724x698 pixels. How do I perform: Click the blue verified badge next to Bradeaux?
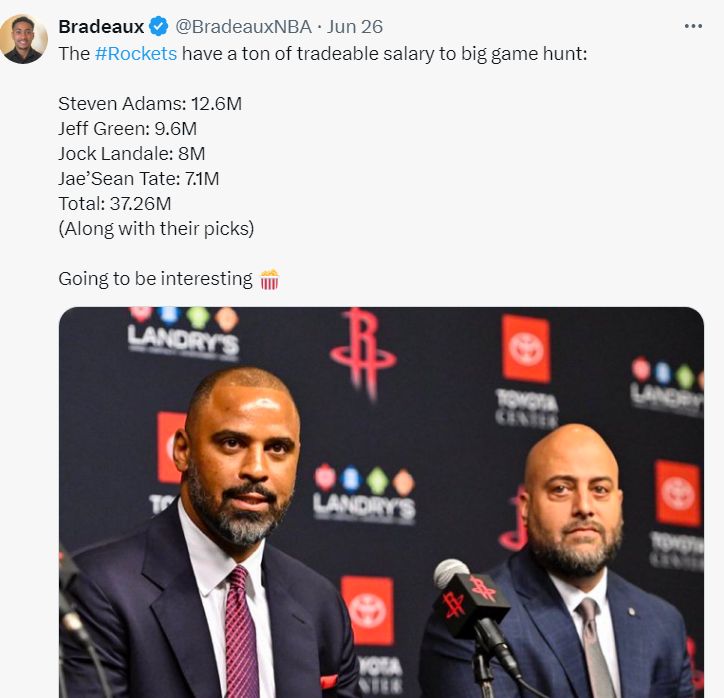(159, 26)
